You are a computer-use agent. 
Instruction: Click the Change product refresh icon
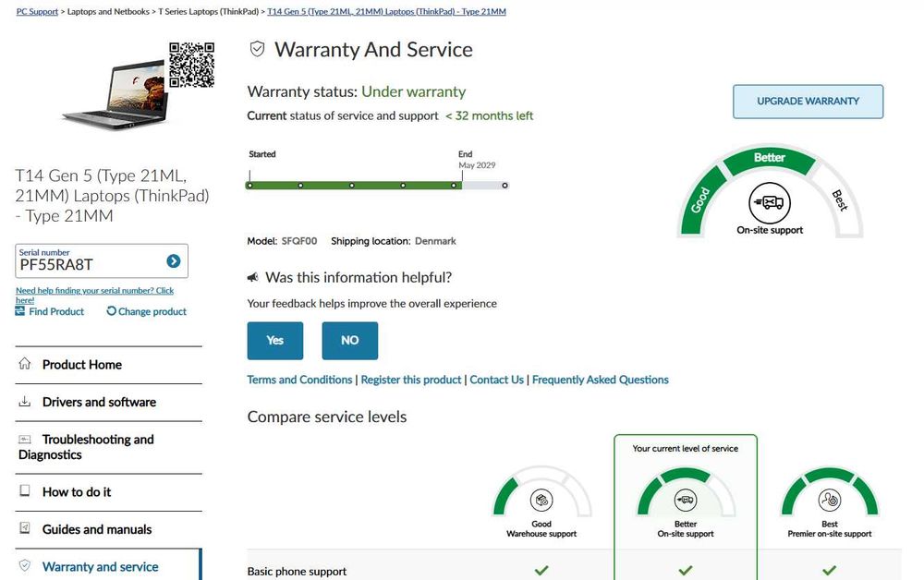112,310
